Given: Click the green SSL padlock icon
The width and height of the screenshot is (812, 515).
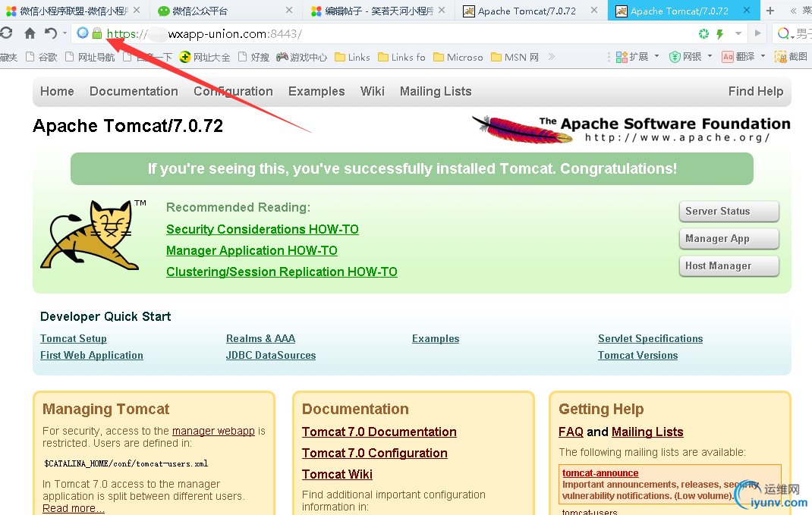Looking at the screenshot, I should [97, 33].
